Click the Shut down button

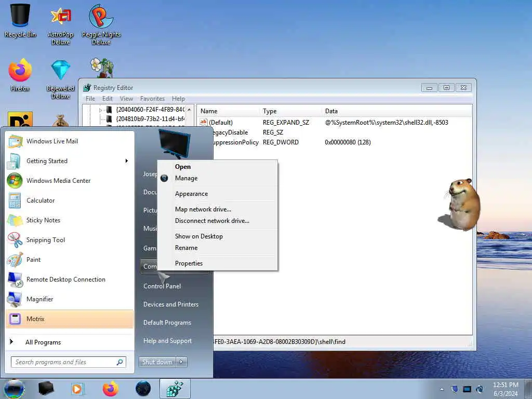(157, 362)
